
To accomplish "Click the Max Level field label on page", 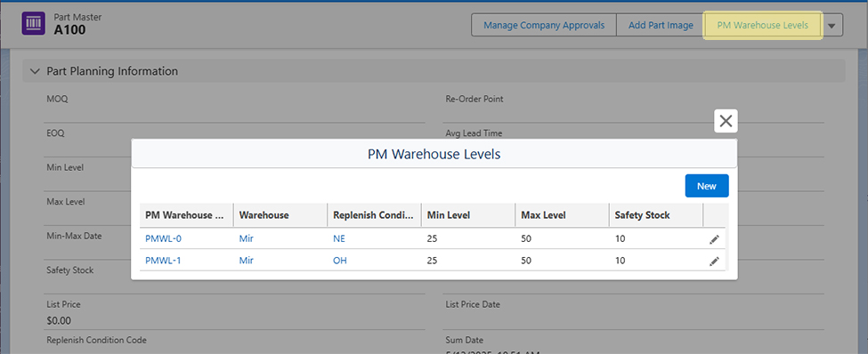I will coord(66,201).
